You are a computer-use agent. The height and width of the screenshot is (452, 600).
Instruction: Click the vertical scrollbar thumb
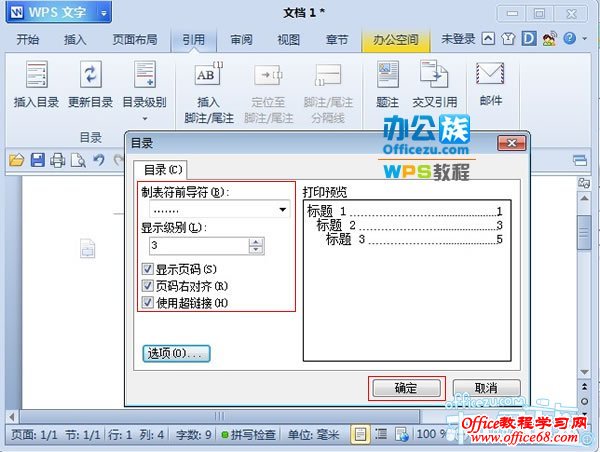point(584,232)
